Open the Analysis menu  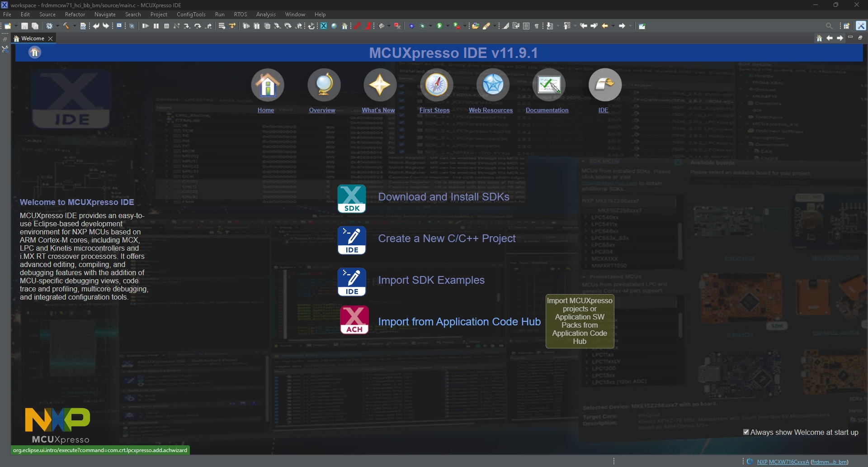pyautogui.click(x=266, y=14)
